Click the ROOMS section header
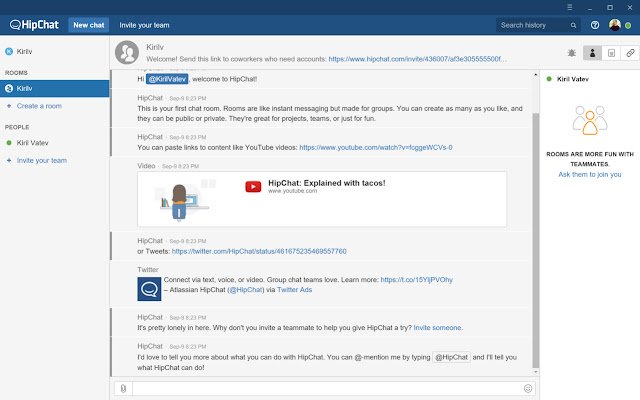Image resolution: width=640 pixels, height=400 pixels. 16,73
